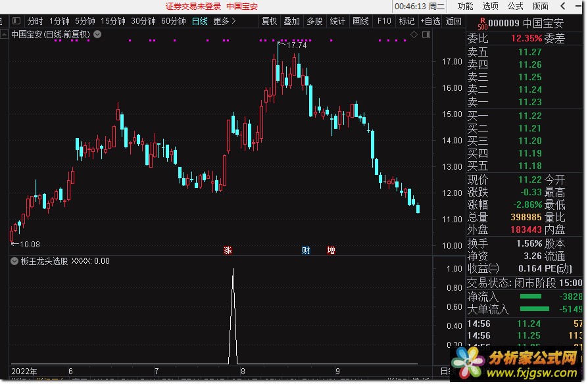Viewport: 588px width, 384px height.
Task: Select the 30分钟 period
Action: point(143,21)
